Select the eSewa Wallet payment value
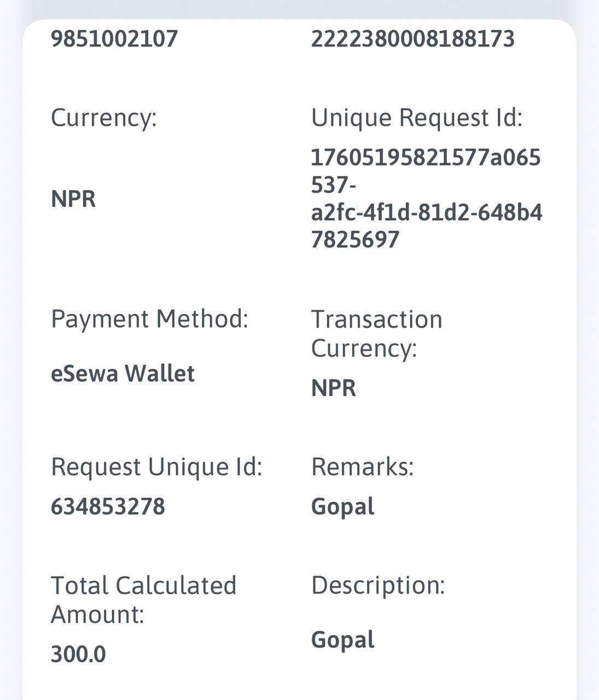Viewport: 599px width, 700px height. pyautogui.click(x=123, y=374)
